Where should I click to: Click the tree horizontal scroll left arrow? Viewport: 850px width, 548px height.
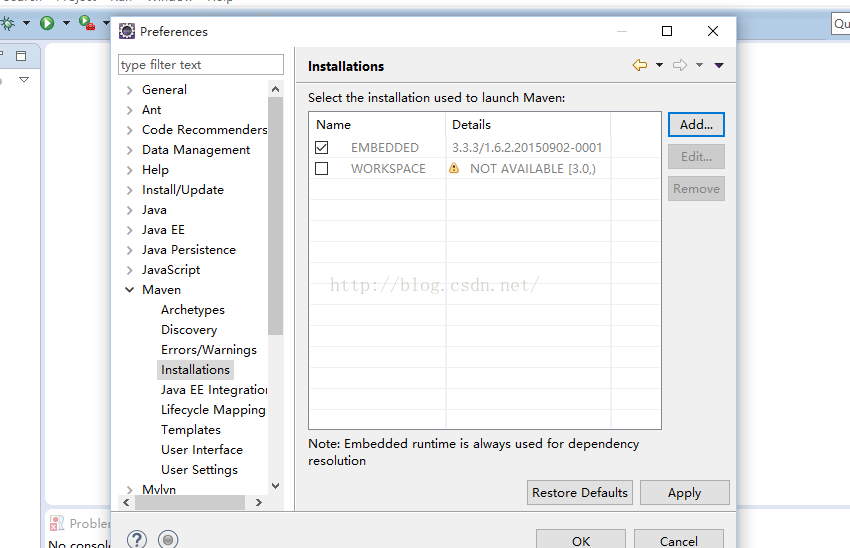click(126, 502)
